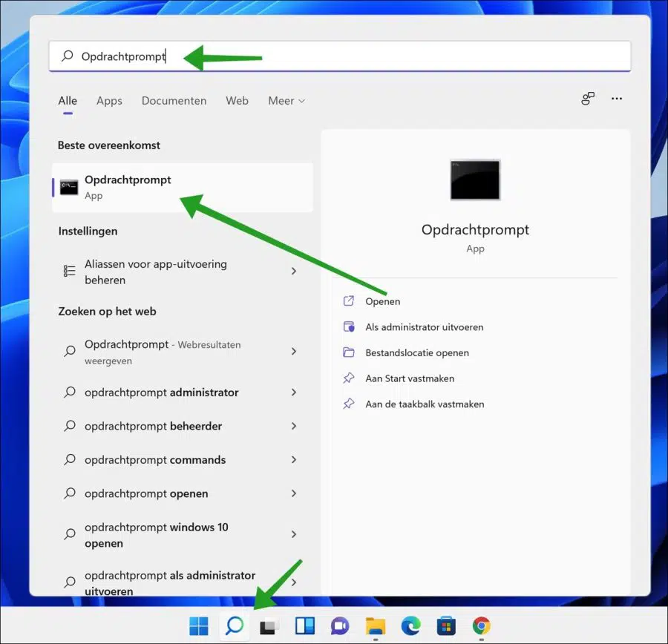This screenshot has width=668, height=644.
Task: Click the pin icon for taakbalk vastmaken
Action: click(x=349, y=404)
